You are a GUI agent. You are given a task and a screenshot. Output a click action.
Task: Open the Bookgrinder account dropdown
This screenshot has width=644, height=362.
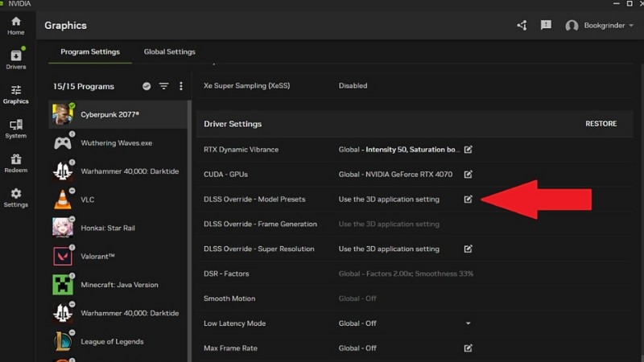[601, 26]
